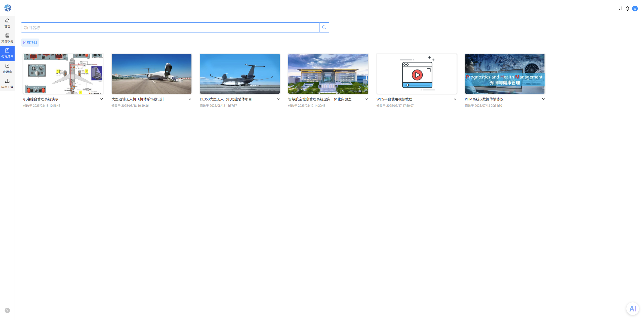
Task: Open the Prognostics and Health Management thumbnail
Action: coord(505,74)
